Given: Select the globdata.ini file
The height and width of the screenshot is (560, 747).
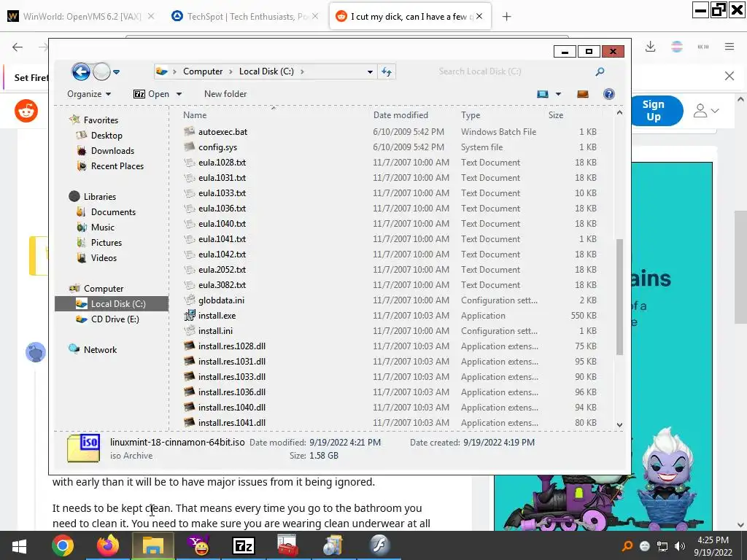Looking at the screenshot, I should (221, 300).
